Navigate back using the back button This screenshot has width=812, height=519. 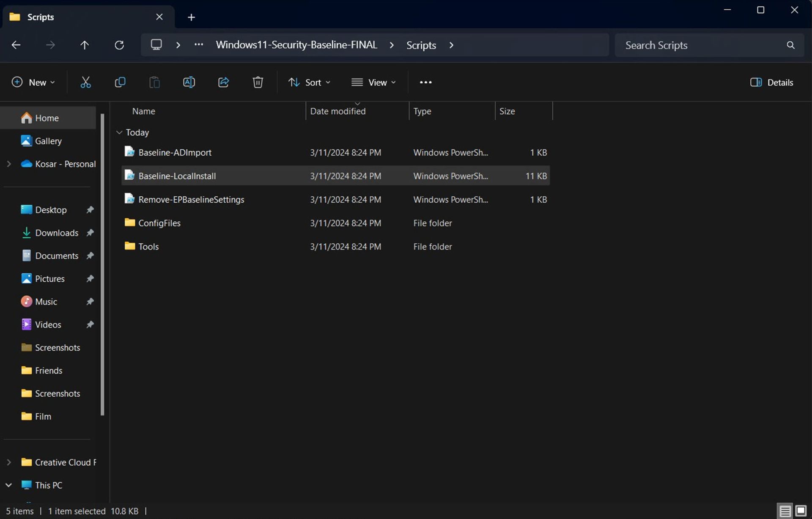15,44
